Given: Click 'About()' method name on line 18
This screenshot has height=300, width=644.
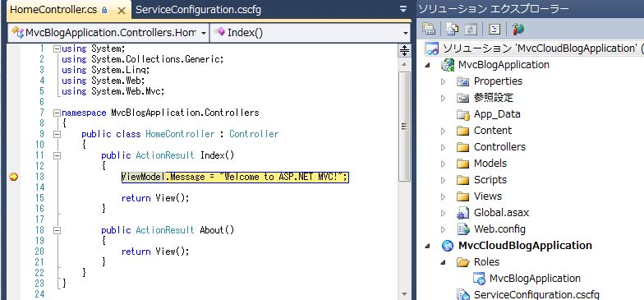Looking at the screenshot, I should click(x=217, y=230).
